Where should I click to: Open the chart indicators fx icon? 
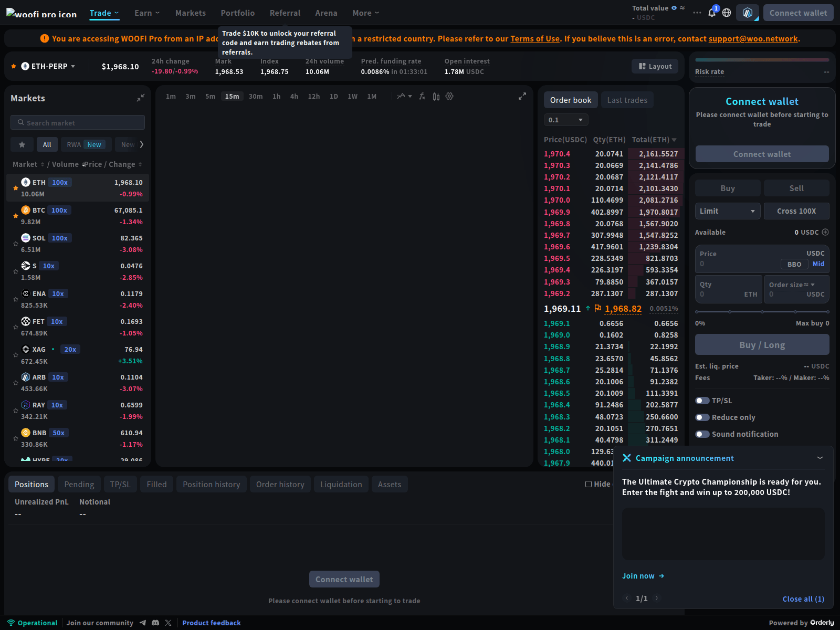422,96
